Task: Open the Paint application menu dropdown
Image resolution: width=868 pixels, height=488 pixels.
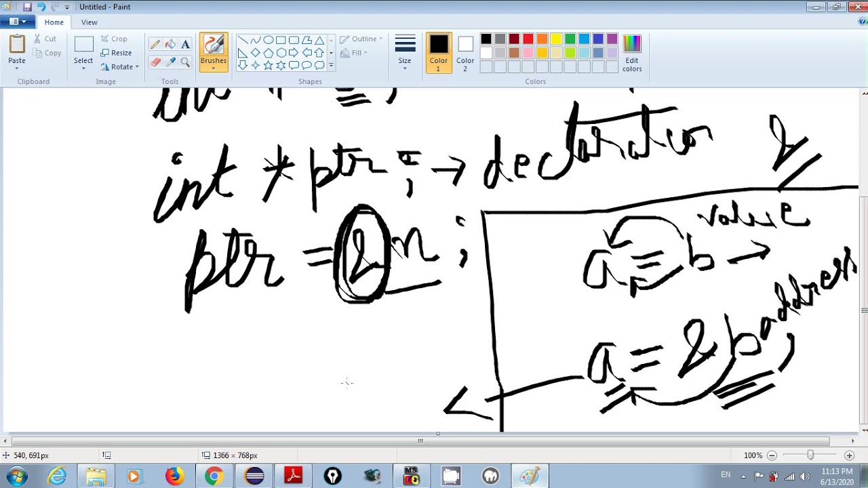Action: 18,22
